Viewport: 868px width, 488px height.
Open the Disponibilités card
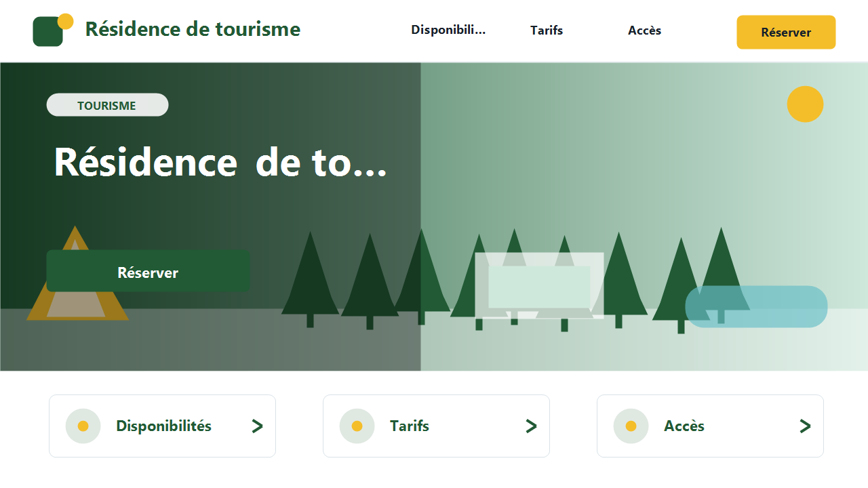click(163, 426)
